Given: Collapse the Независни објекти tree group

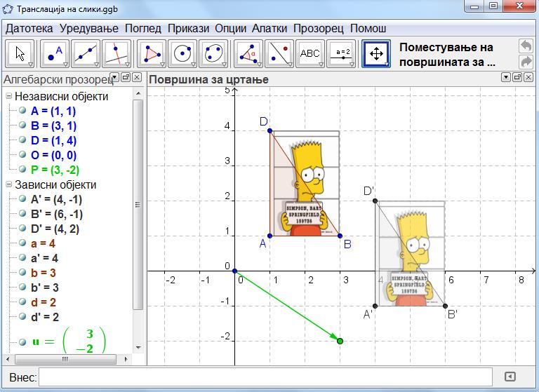Looking at the screenshot, I should pos(8,96).
